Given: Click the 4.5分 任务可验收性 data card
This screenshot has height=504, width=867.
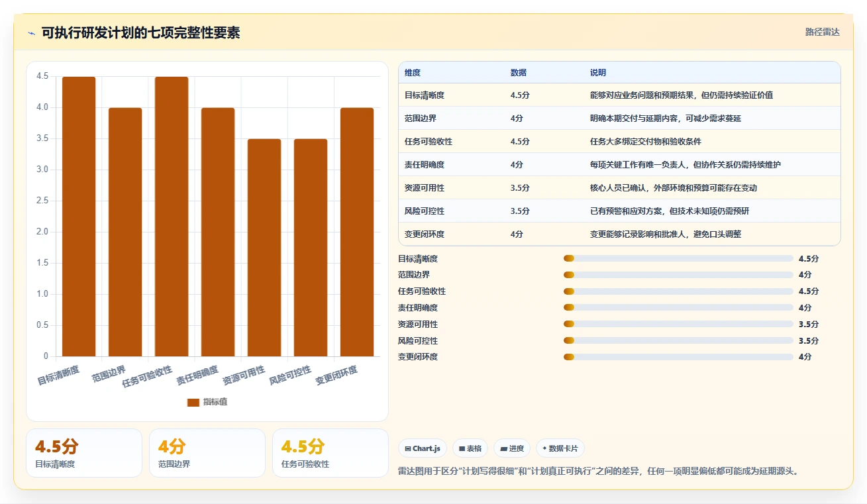Looking at the screenshot, I should (331, 453).
